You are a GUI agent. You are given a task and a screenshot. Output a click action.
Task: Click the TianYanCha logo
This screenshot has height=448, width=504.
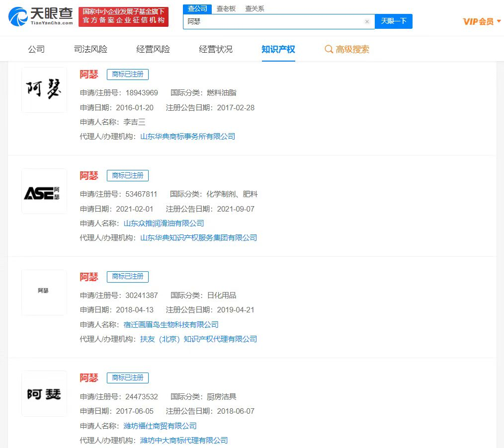40,16
